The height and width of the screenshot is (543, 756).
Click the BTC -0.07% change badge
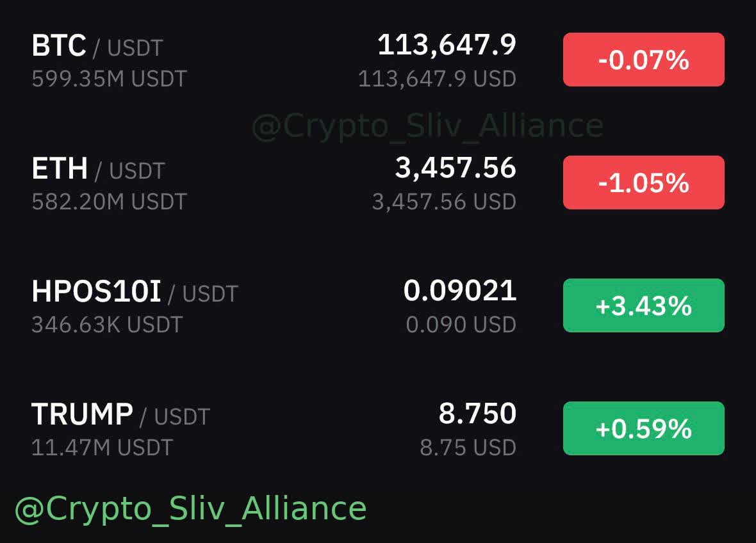click(x=644, y=60)
